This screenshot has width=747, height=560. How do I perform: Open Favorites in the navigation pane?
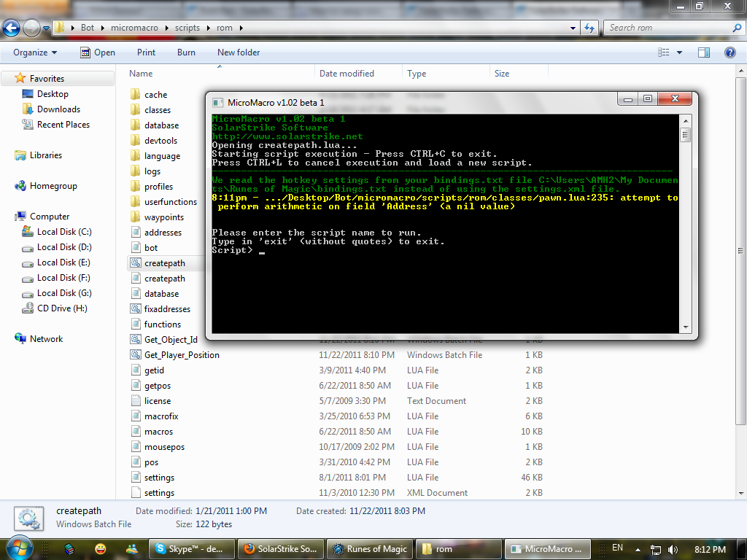pyautogui.click(x=47, y=79)
